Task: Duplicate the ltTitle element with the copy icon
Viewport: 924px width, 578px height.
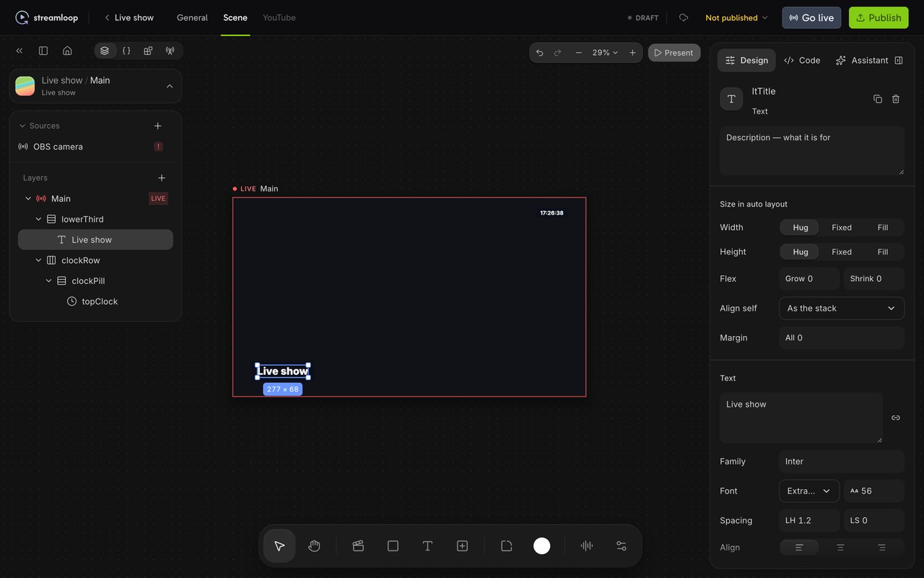Action: [877, 99]
